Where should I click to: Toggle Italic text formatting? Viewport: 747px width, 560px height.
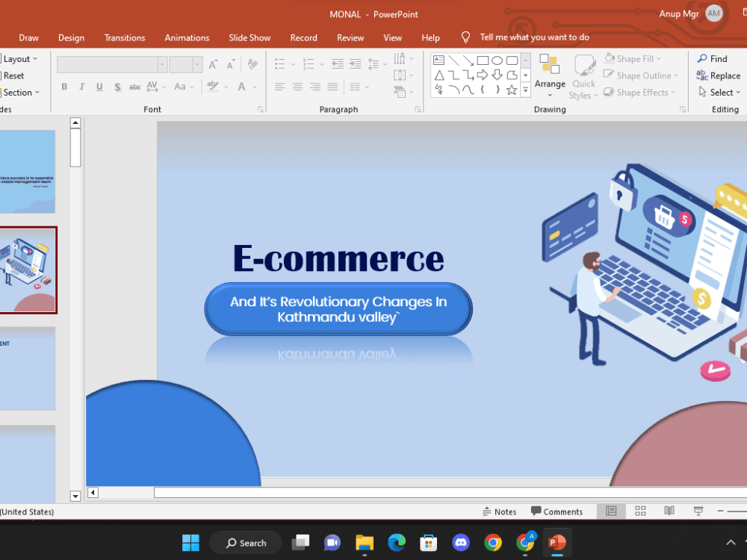pos(82,87)
